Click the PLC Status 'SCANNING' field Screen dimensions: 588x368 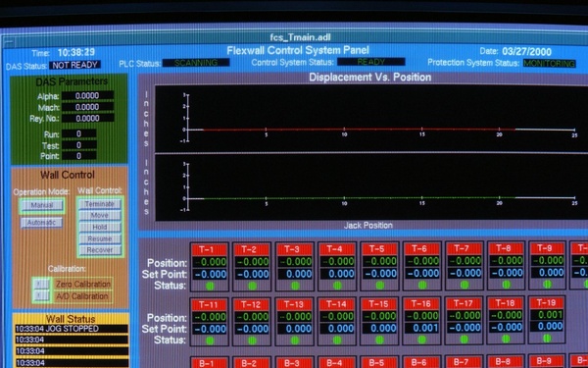click(196, 63)
